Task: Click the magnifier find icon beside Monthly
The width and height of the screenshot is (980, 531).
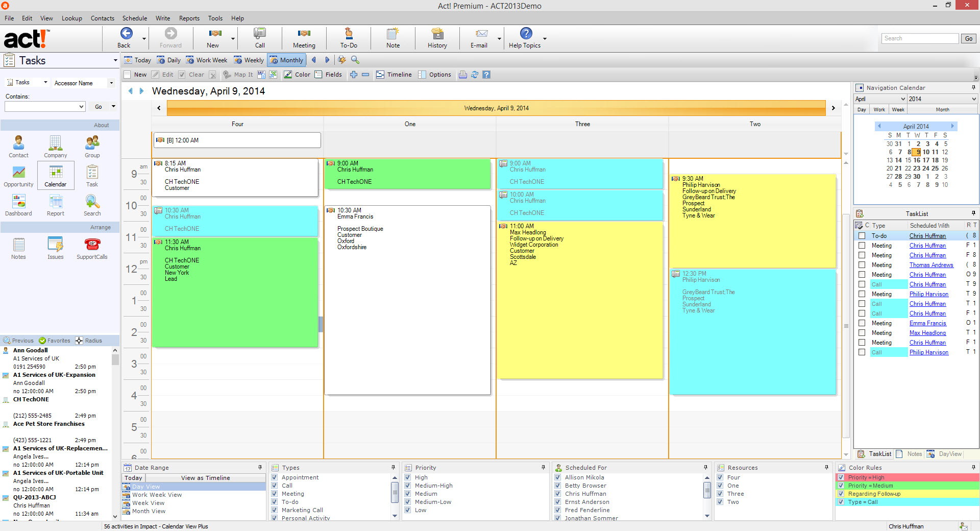Action: [355, 60]
